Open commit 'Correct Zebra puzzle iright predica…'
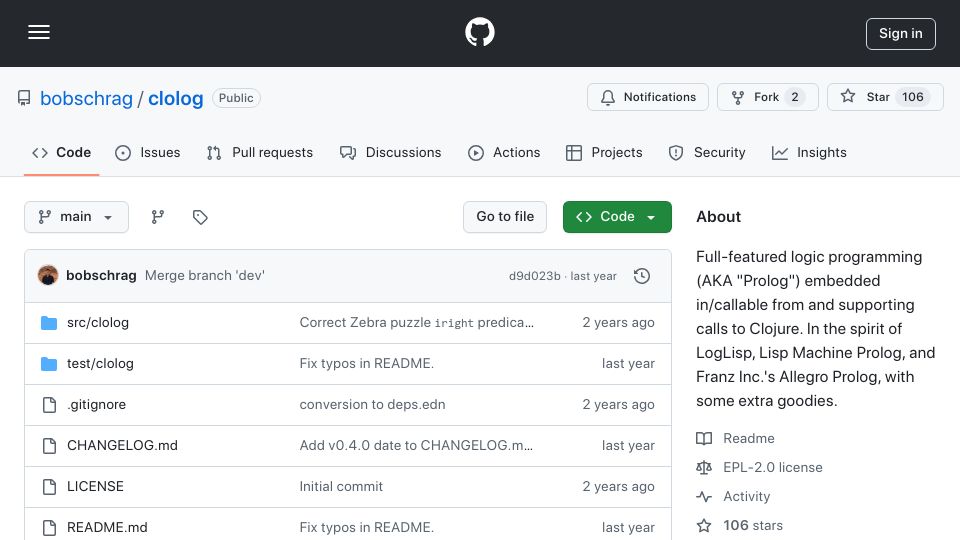This screenshot has width=960, height=540. [416, 323]
